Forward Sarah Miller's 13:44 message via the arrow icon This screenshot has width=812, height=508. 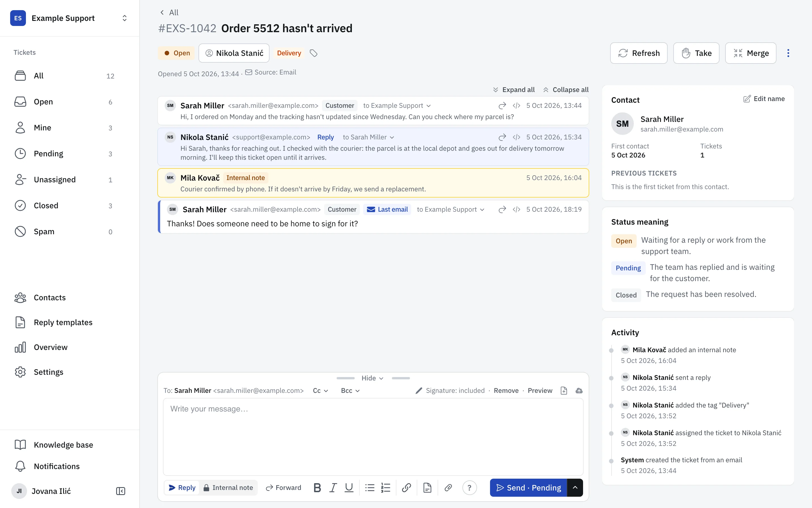click(x=502, y=106)
